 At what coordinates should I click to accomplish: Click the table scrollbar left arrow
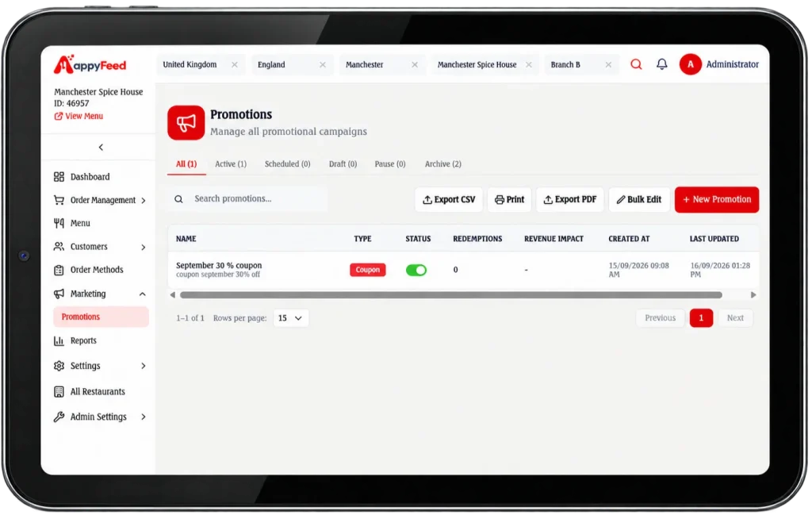(172, 295)
